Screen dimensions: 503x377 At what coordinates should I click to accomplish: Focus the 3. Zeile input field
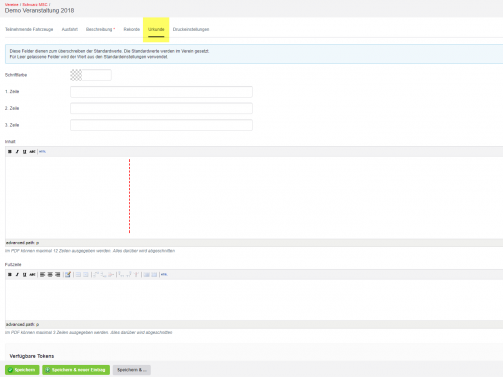pyautogui.click(x=161, y=125)
